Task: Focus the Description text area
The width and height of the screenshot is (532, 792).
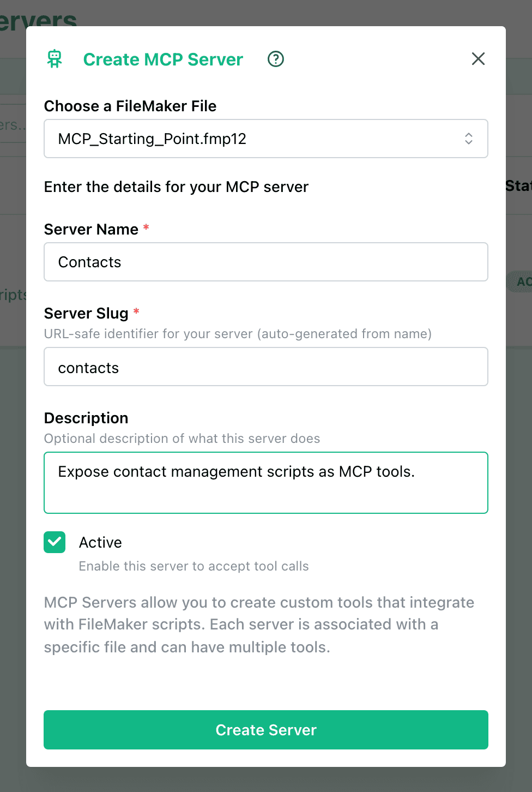Action: click(x=266, y=483)
